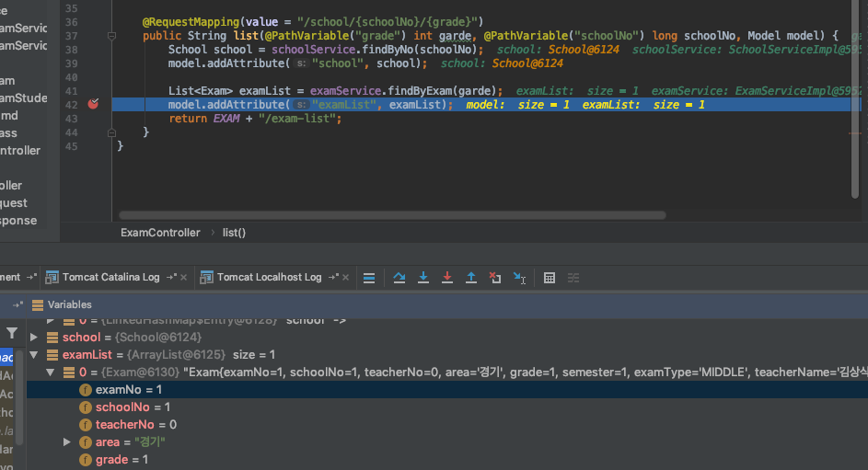Click the Tomcat Catalina Log tab icon

(52, 278)
